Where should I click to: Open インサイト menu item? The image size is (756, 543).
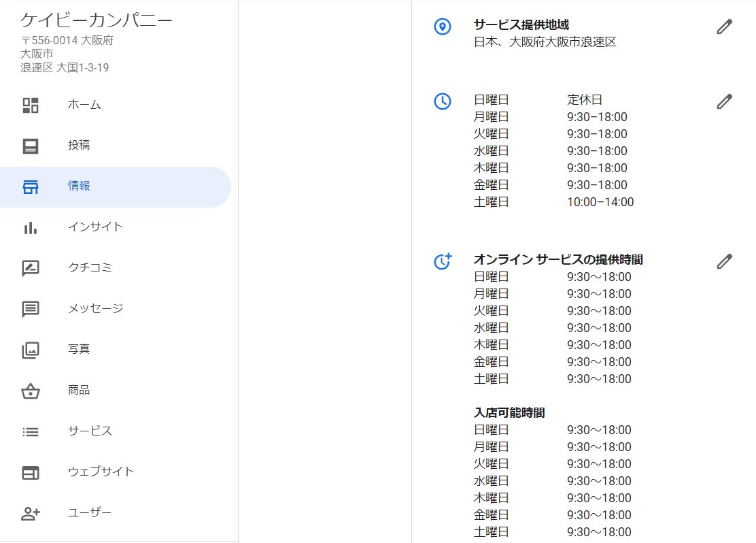[116, 228]
